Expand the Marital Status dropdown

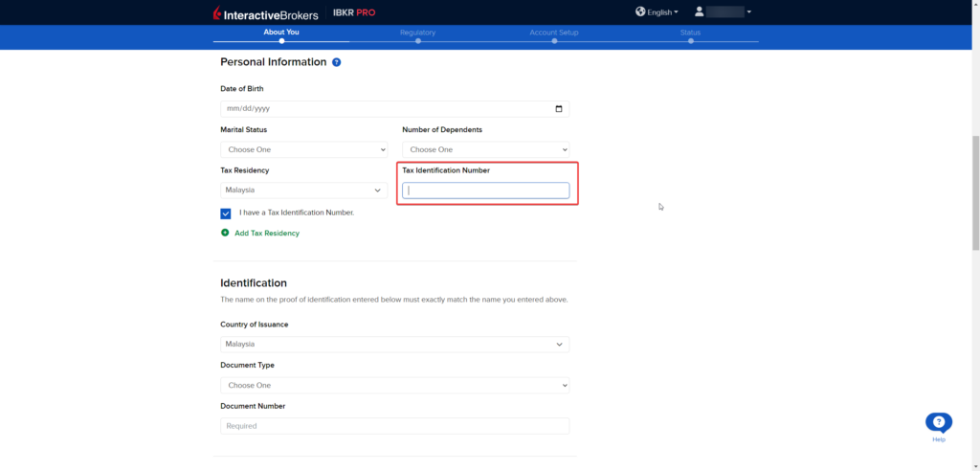(303, 149)
